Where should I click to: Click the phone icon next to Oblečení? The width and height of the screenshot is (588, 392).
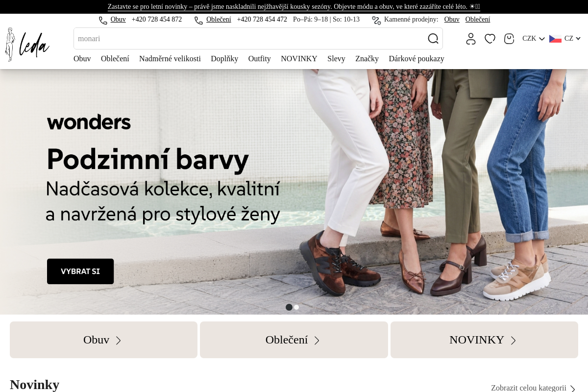coord(198,20)
